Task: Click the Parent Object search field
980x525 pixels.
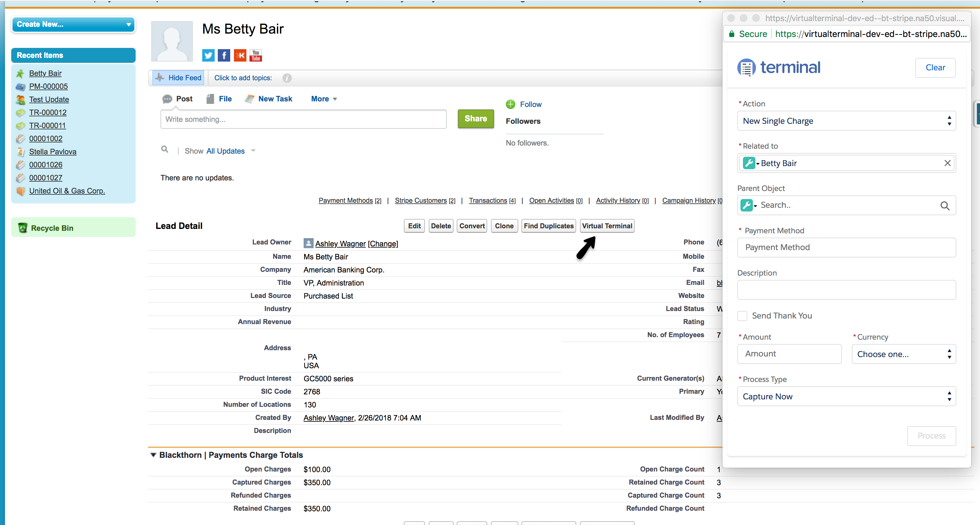Action: pos(847,206)
